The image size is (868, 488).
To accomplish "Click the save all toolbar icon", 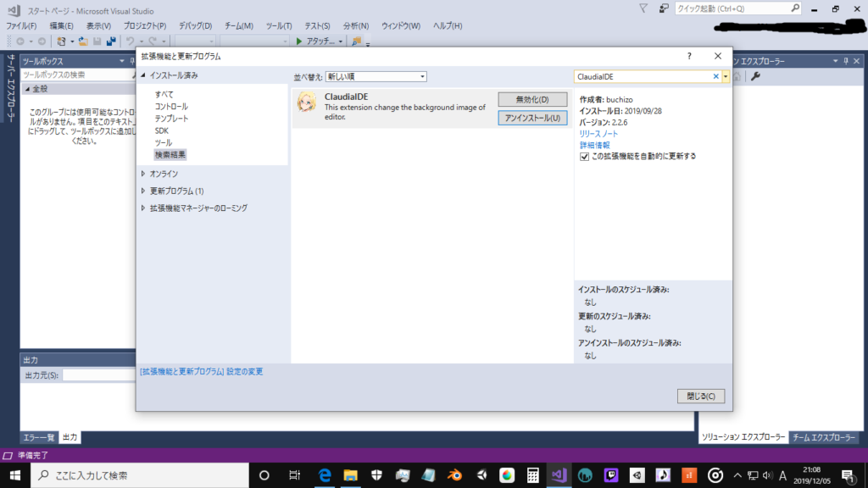I will [x=111, y=42].
